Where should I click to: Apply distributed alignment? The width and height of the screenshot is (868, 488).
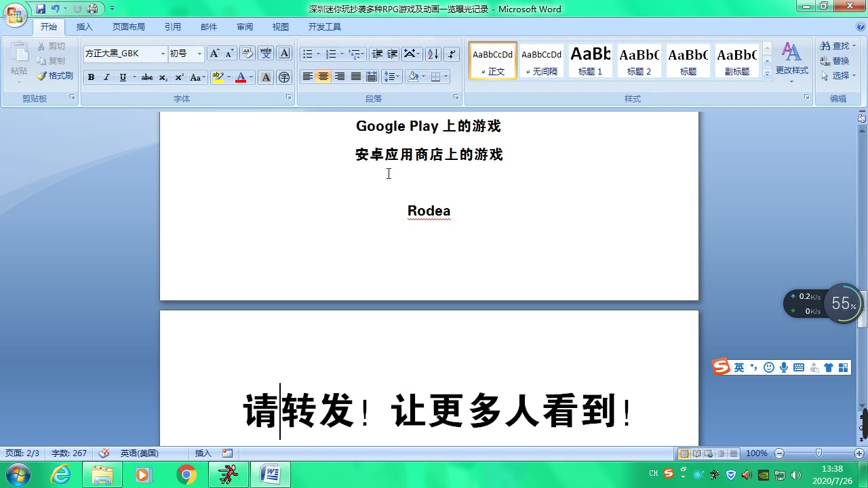click(x=371, y=77)
